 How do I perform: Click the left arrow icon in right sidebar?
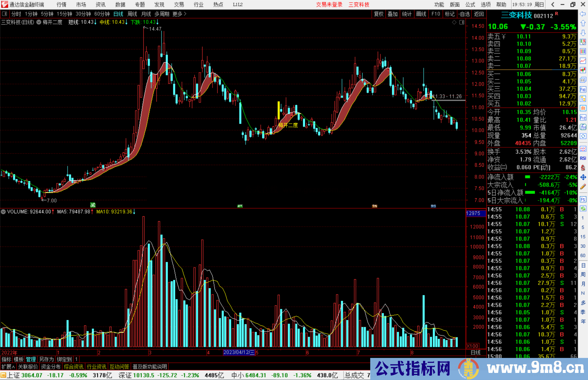click(x=583, y=14)
